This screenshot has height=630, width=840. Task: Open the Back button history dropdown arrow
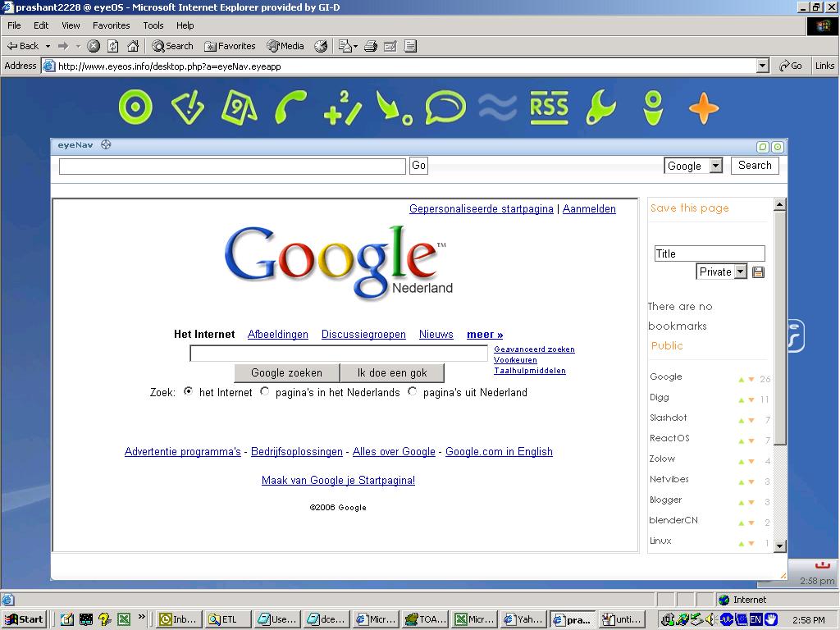click(x=48, y=46)
